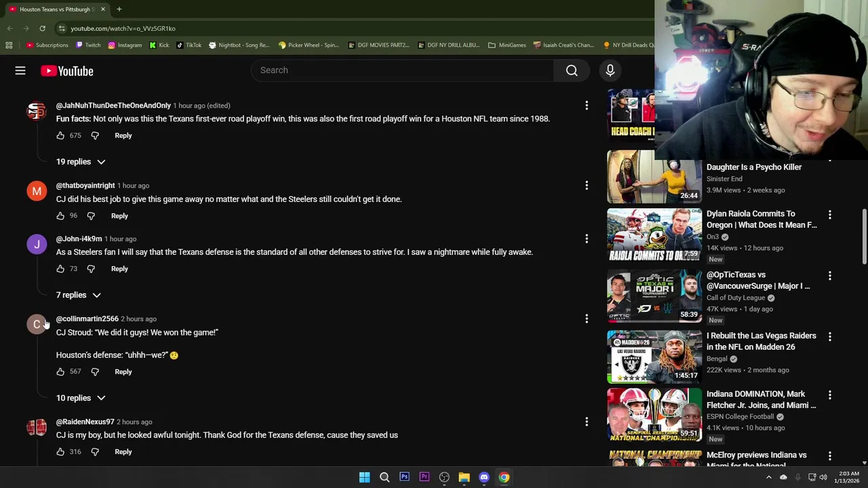Open @RaidenNexus97 channel link
Image resolution: width=868 pixels, height=488 pixels.
(x=85, y=422)
